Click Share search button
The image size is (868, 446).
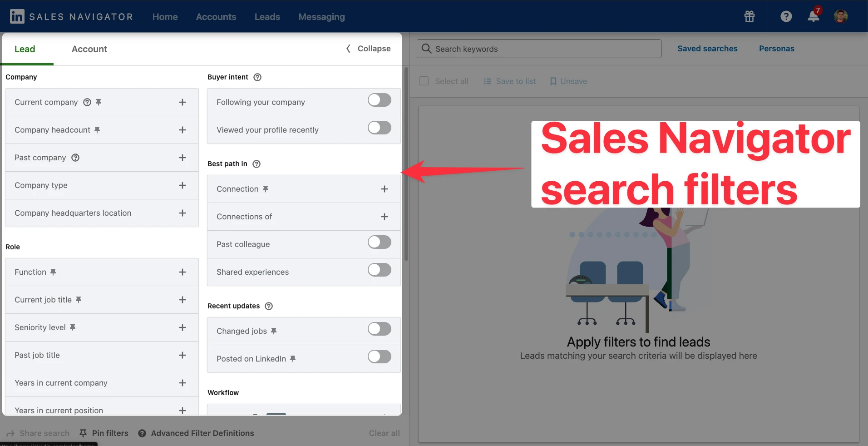[38, 433]
